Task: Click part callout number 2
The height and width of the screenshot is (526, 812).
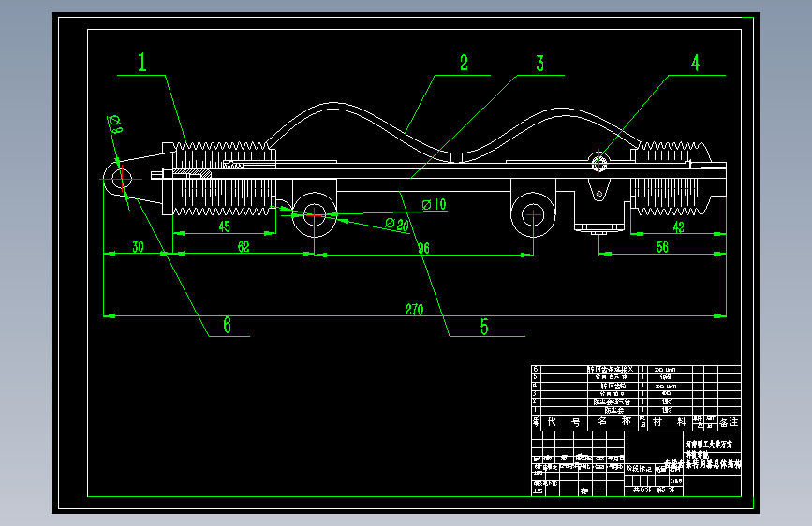Action: click(x=464, y=63)
